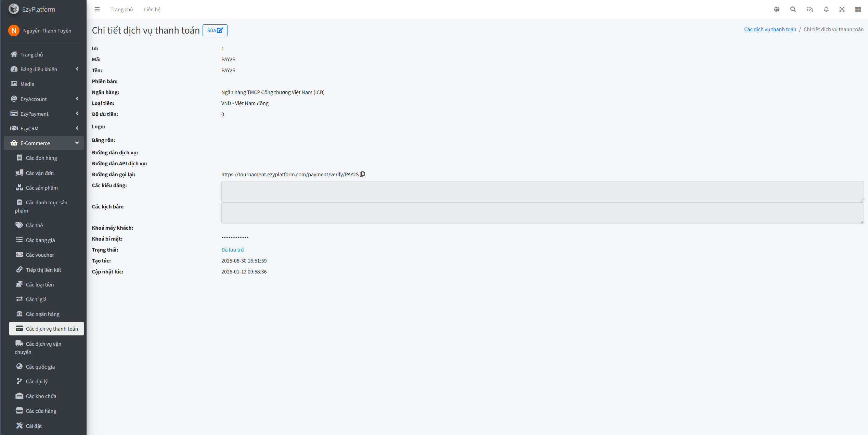Open Liên hệ in top navigation
This screenshot has width=868, height=435.
152,9
